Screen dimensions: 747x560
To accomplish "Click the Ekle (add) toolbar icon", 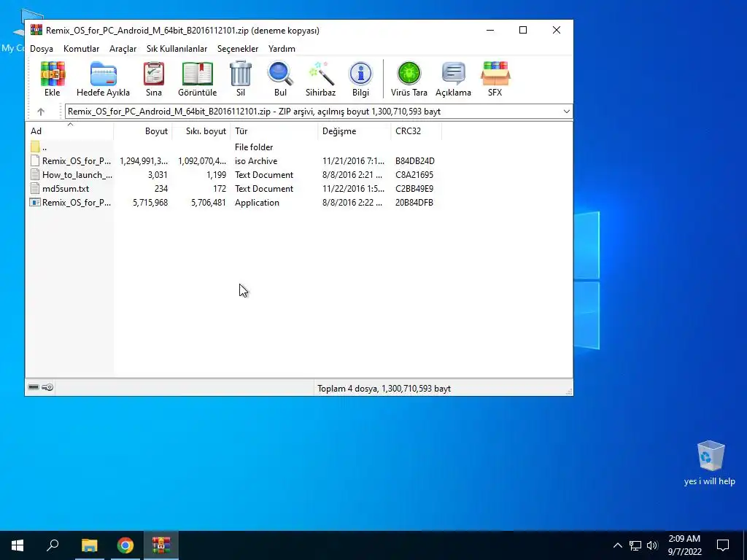I will [53, 79].
